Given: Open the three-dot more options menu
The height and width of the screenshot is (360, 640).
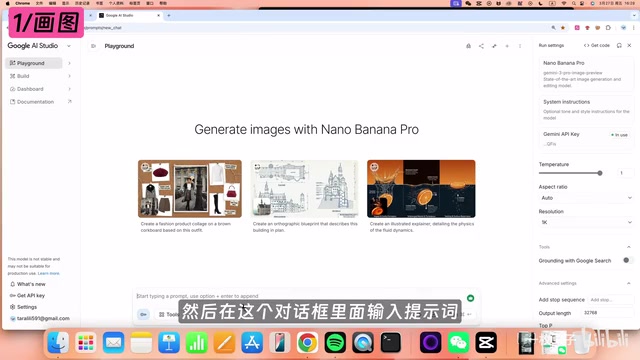Looking at the screenshot, I should [x=520, y=46].
